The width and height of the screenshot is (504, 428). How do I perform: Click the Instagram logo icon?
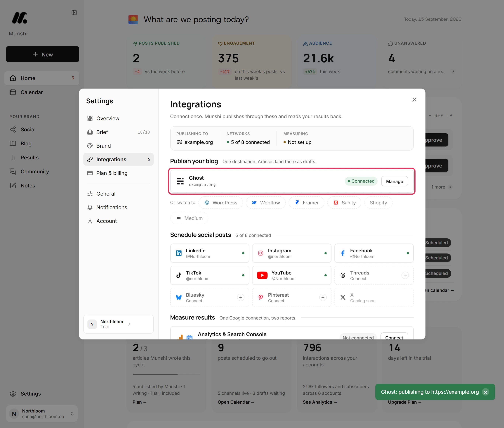click(x=261, y=253)
